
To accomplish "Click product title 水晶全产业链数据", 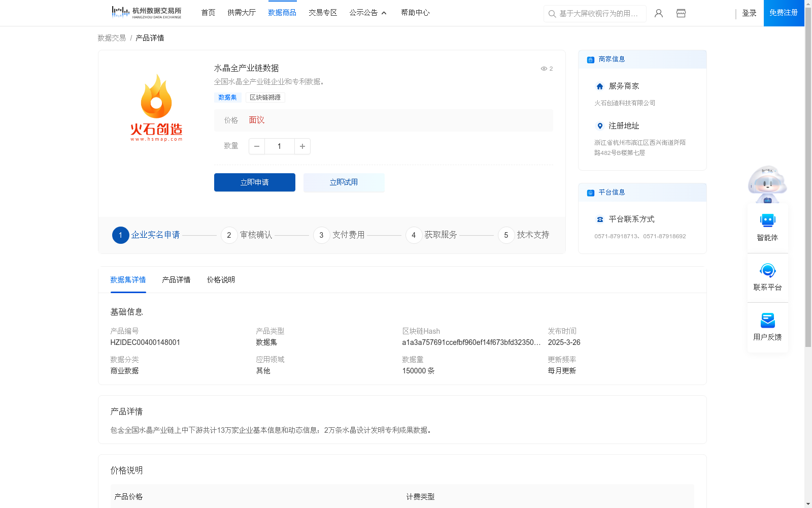I will (246, 68).
